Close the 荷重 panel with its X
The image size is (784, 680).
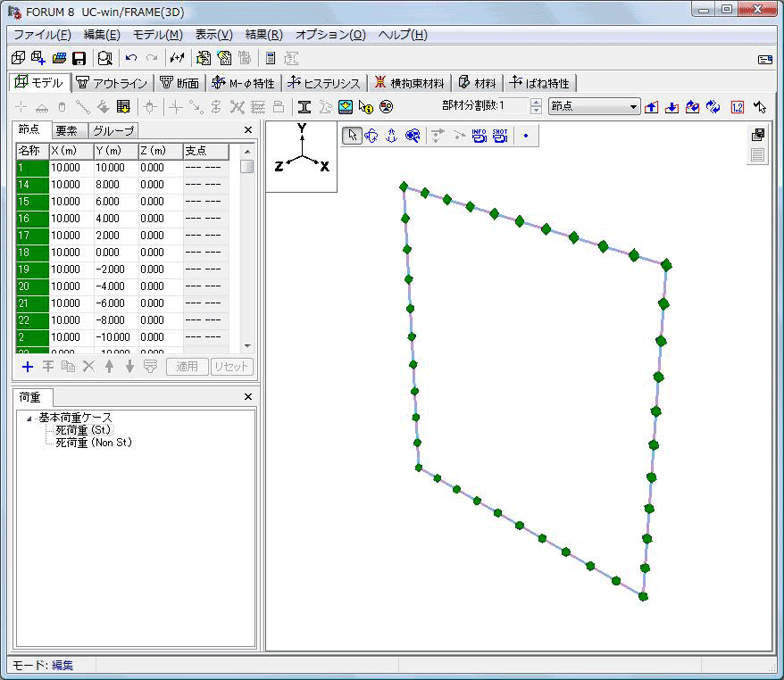pyautogui.click(x=248, y=397)
